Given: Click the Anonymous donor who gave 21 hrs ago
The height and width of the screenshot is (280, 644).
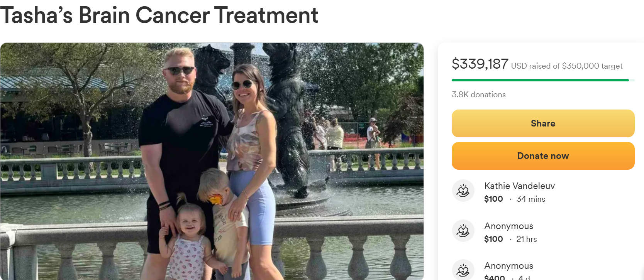Looking at the screenshot, I should (508, 226).
